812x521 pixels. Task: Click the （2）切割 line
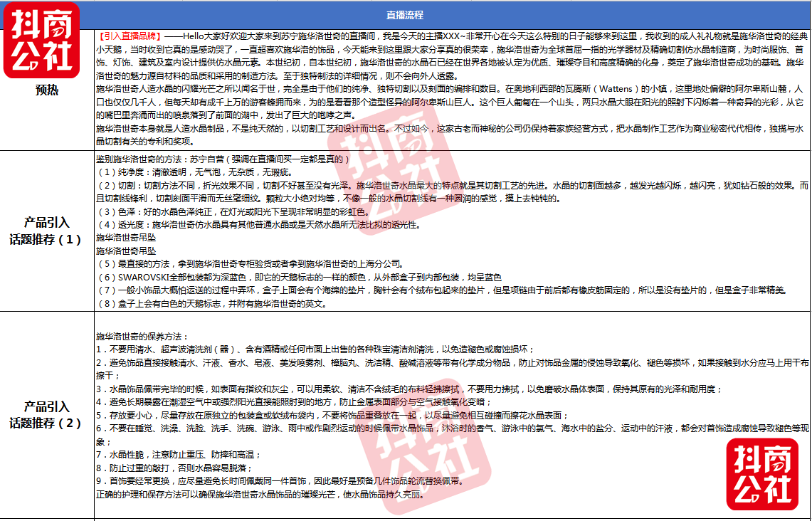[453, 192]
